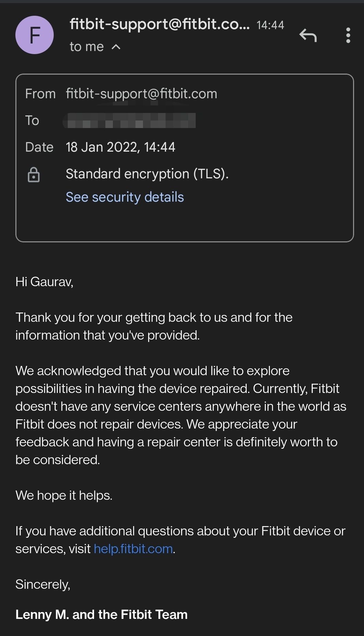Tap the truncated sender address in the header
This screenshot has width=364, height=636.
159,24
